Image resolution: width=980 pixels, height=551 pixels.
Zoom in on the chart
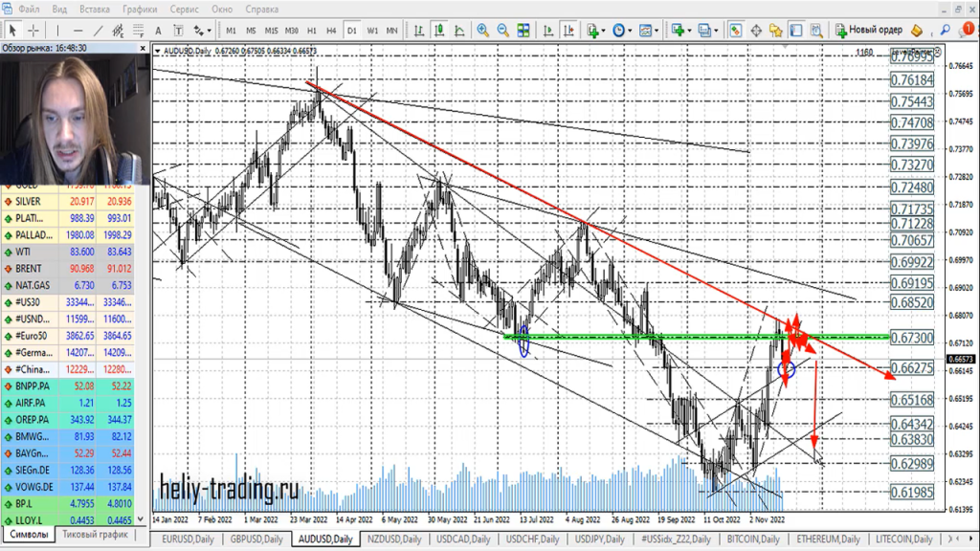tap(482, 30)
